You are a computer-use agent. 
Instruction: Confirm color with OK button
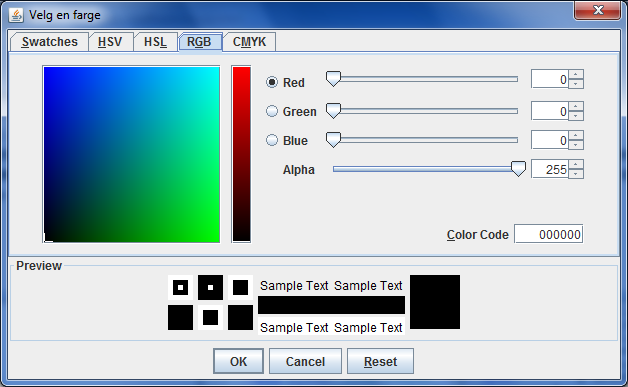(x=238, y=361)
